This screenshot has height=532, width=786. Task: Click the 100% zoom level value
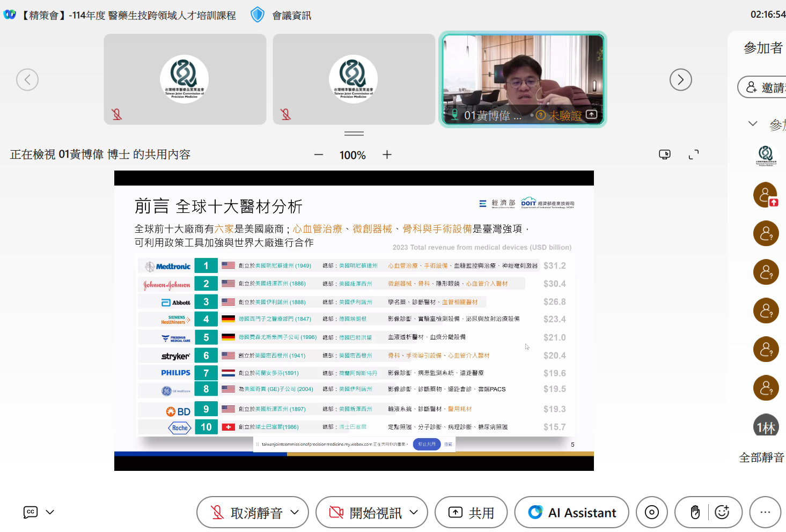[352, 155]
